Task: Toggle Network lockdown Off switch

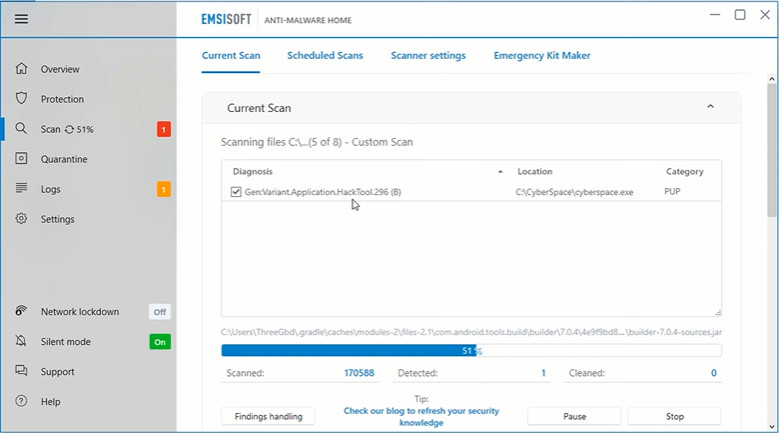Action: (159, 312)
